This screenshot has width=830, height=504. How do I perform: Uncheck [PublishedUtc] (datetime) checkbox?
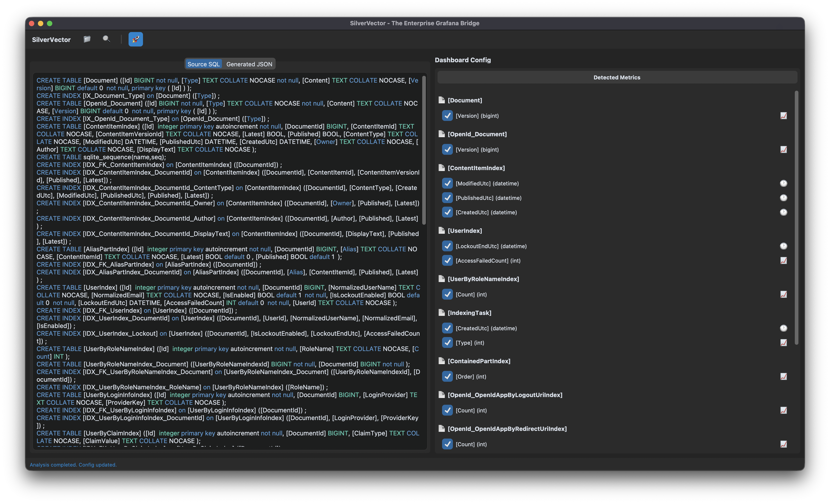pyautogui.click(x=447, y=198)
